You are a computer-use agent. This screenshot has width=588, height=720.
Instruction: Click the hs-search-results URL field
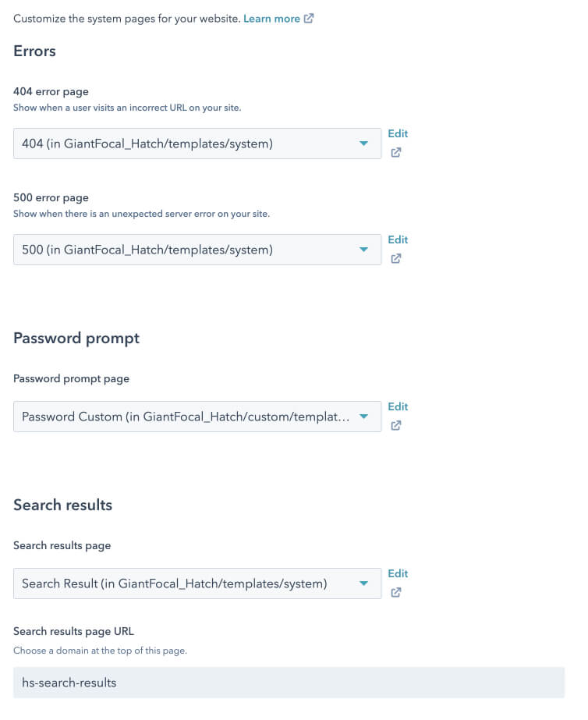pyautogui.click(x=289, y=683)
